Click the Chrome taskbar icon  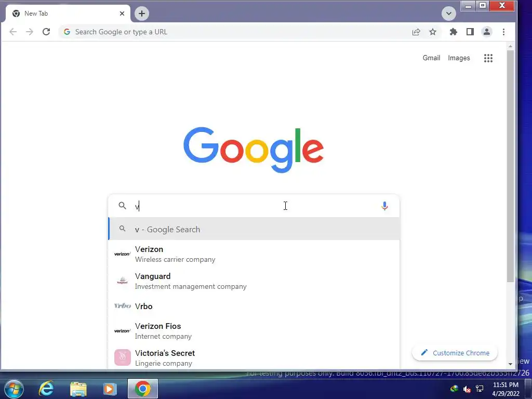point(143,389)
